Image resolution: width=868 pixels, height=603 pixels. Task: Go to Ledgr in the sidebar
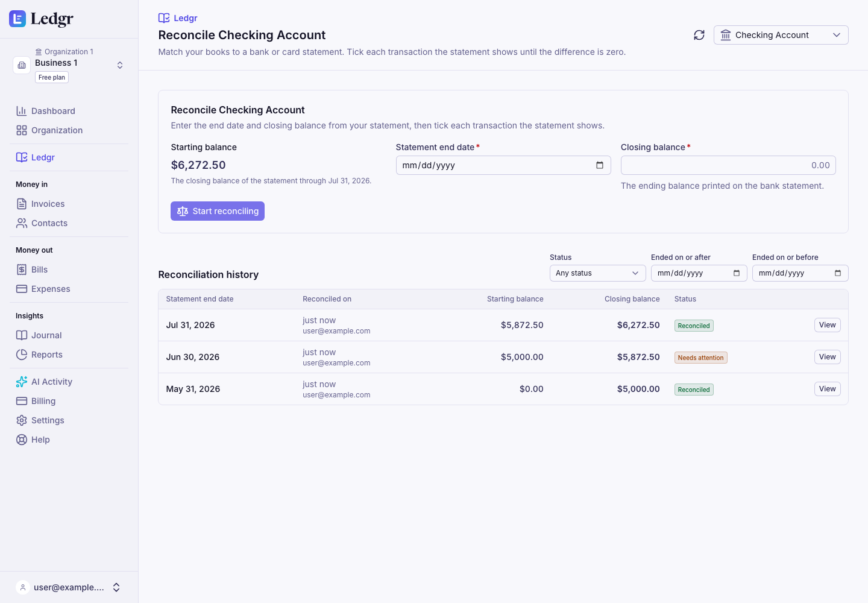pyautogui.click(x=69, y=157)
